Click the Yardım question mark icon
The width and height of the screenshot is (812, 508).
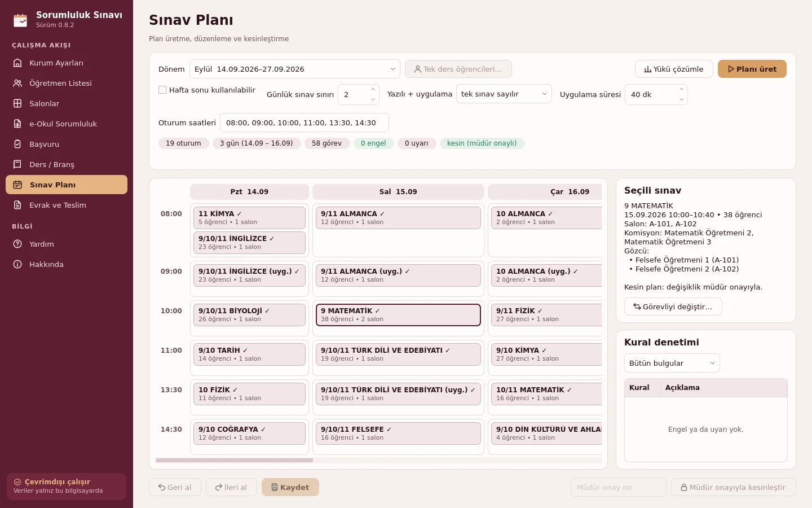17,244
